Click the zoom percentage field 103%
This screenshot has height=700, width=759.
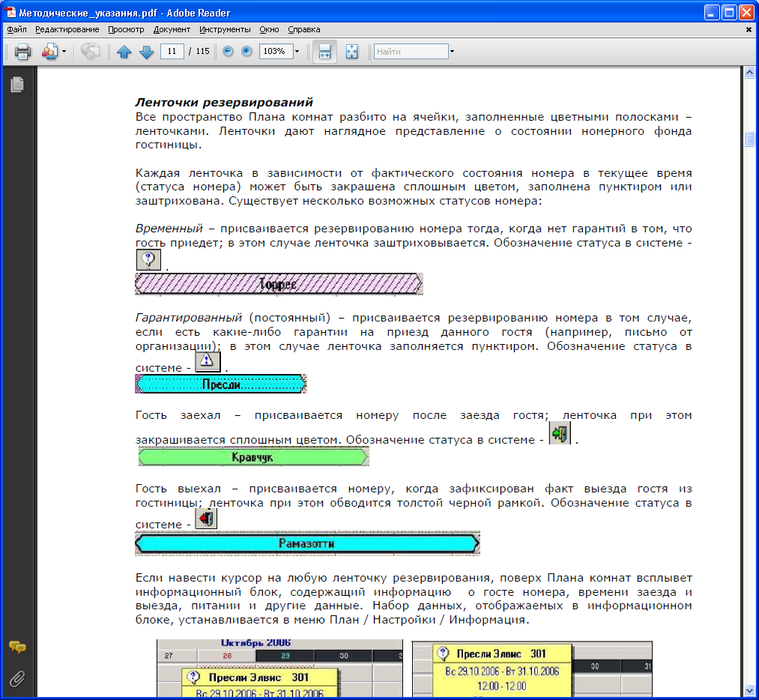click(x=276, y=51)
